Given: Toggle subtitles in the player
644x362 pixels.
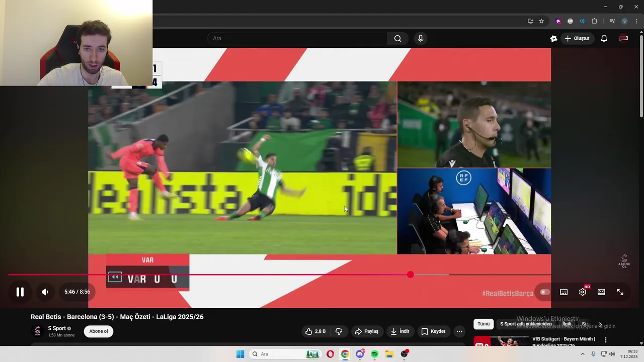Looking at the screenshot, I should (x=564, y=292).
